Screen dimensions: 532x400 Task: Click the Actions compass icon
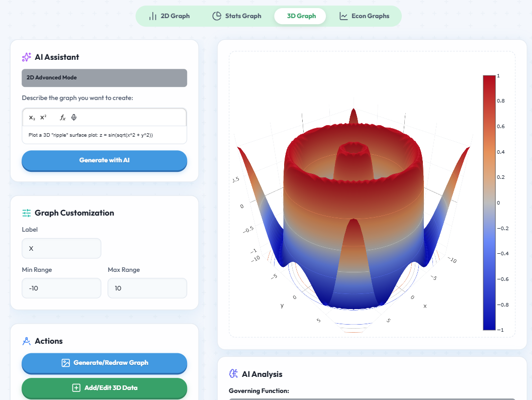[x=26, y=341]
